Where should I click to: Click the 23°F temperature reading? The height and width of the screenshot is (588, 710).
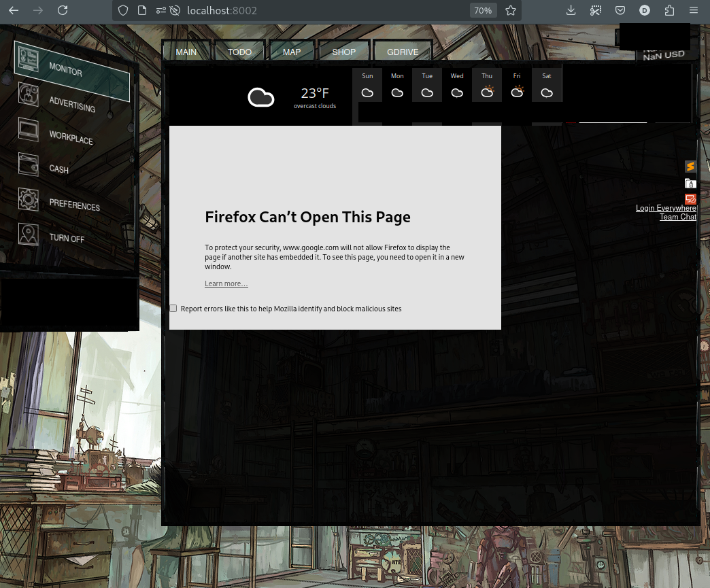point(315,93)
